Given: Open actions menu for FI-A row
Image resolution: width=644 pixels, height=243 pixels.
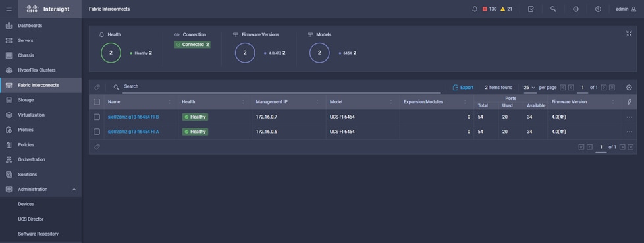Looking at the screenshot, I should (x=630, y=132).
